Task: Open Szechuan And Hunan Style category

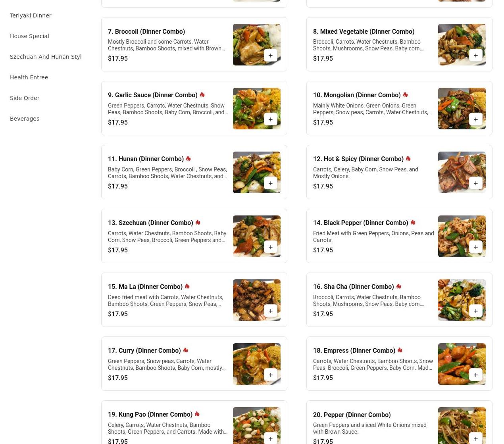Action: click(x=46, y=57)
